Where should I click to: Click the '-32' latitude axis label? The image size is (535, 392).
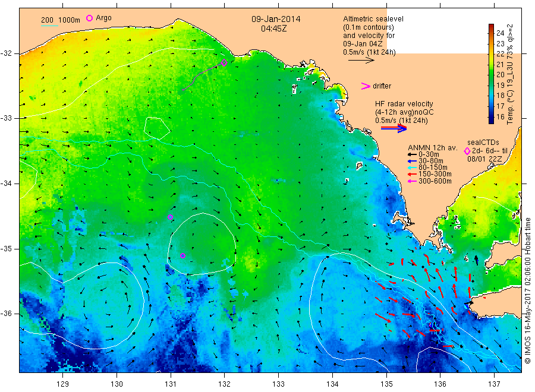point(6,53)
